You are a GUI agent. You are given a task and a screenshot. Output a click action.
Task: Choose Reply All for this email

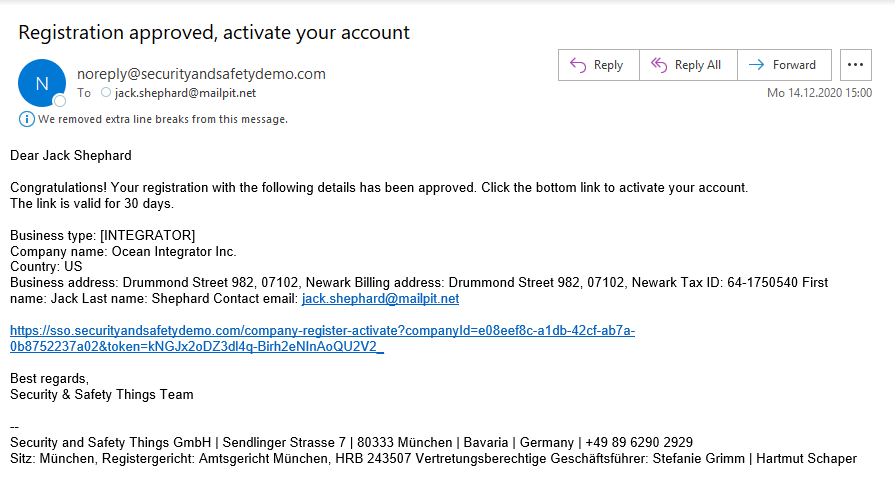688,65
